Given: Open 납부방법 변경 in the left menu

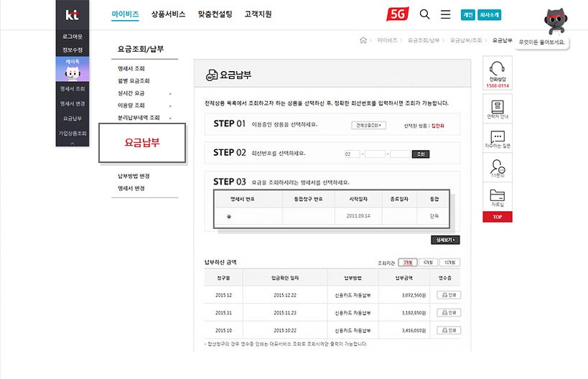Looking at the screenshot, I should [x=134, y=176].
